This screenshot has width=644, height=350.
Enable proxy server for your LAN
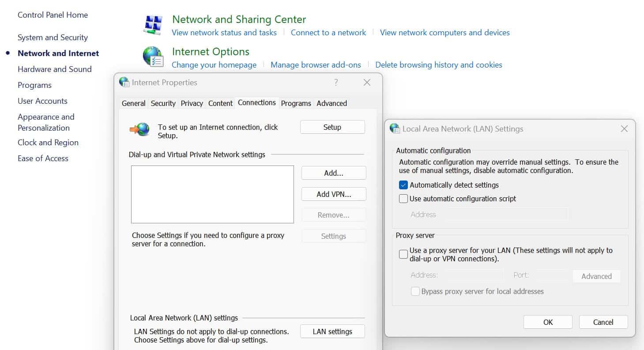coord(403,254)
